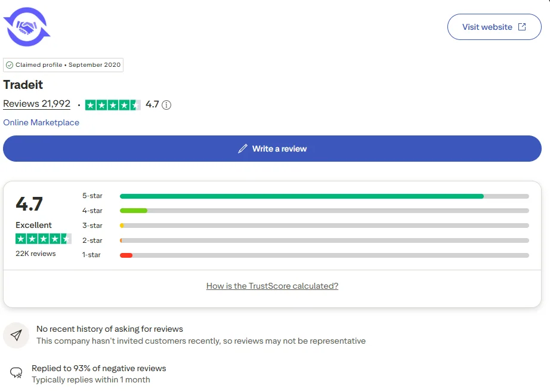Click the Tradeit handshake logo
550x392 pixels.
pyautogui.click(x=27, y=27)
